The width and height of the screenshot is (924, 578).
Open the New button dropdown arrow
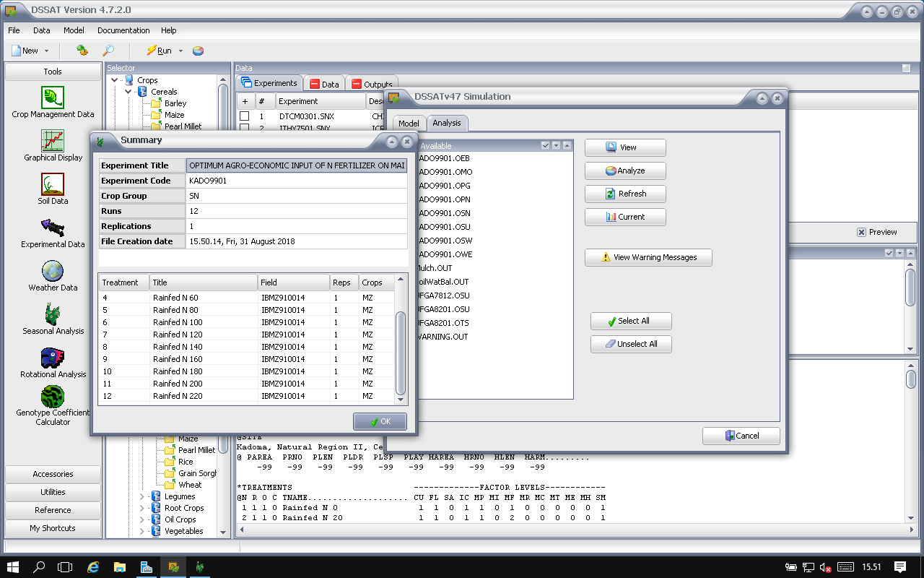[47, 51]
